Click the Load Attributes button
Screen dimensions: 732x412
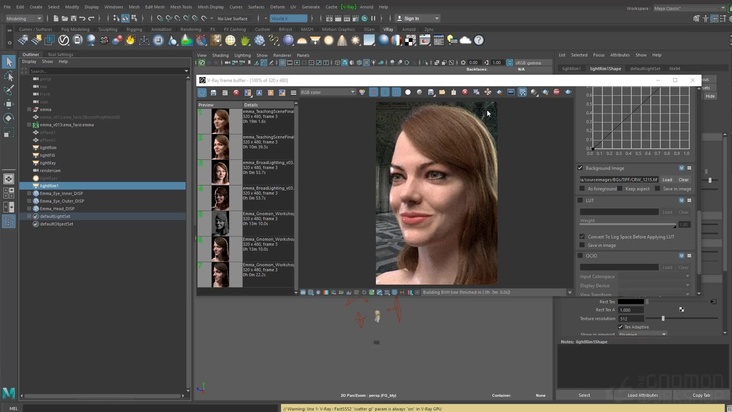click(643, 395)
